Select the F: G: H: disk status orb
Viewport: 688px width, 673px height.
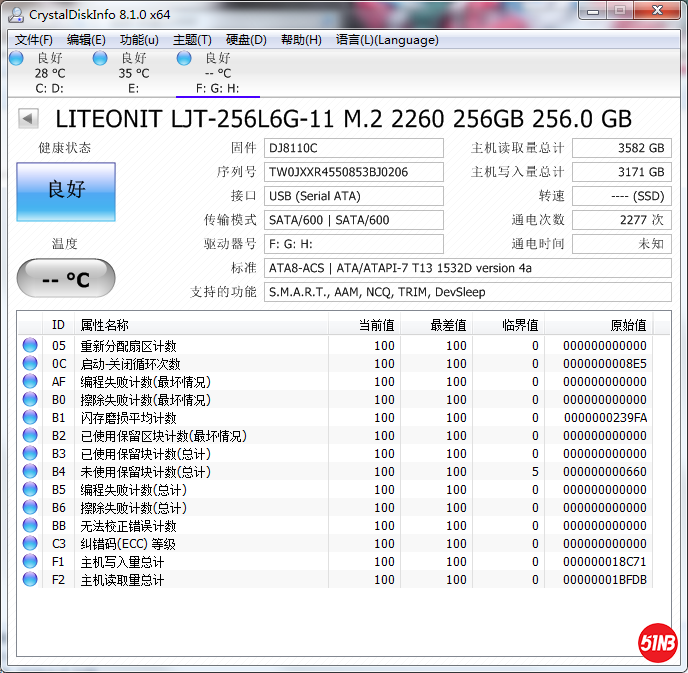tap(184, 59)
